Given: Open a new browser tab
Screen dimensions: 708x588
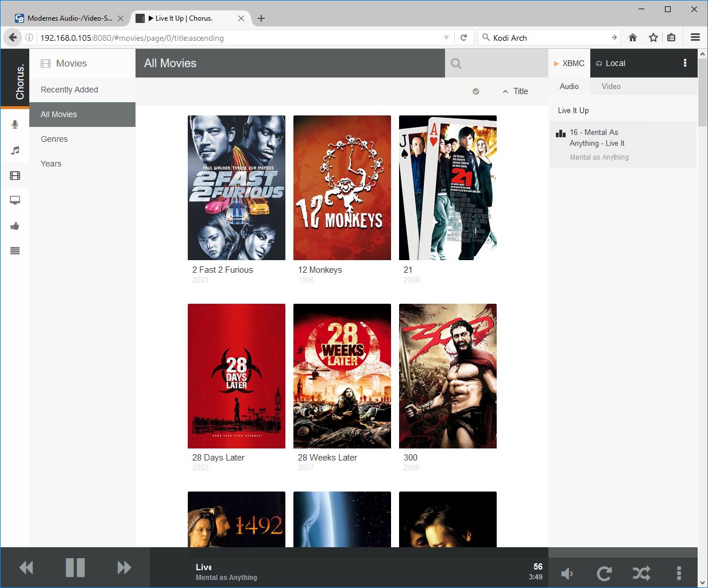Looking at the screenshot, I should [x=261, y=18].
